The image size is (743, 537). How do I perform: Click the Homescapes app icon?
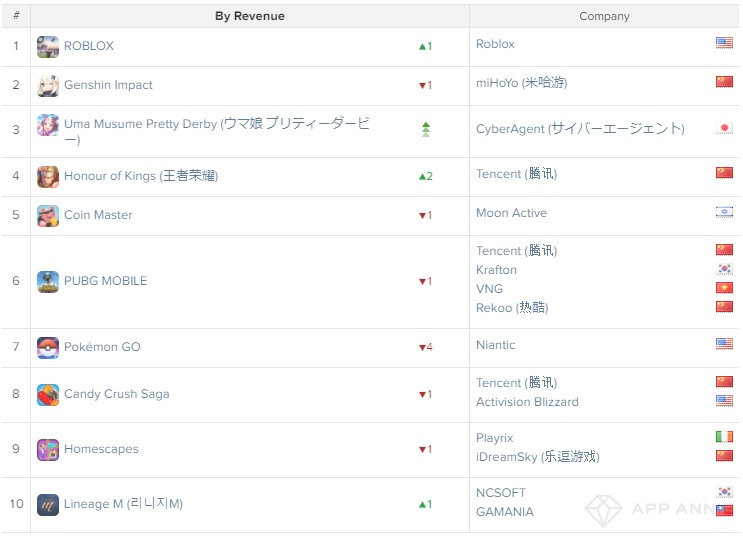click(48, 450)
